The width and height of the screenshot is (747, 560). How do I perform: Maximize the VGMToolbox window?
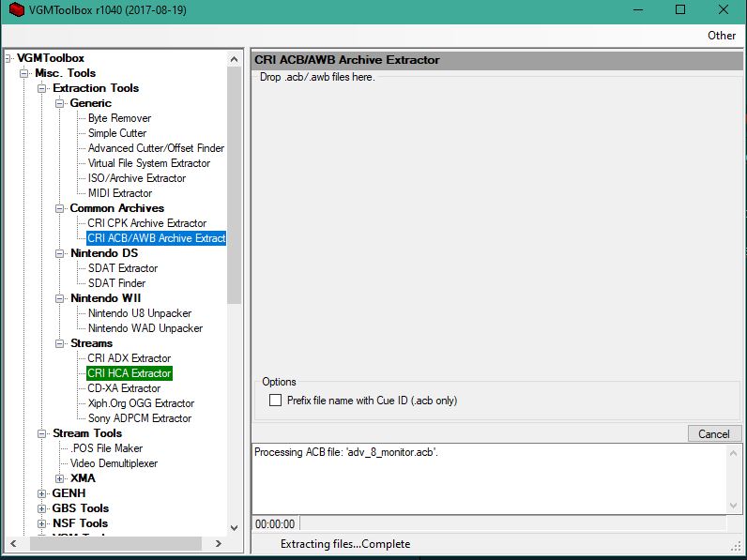(680, 9)
